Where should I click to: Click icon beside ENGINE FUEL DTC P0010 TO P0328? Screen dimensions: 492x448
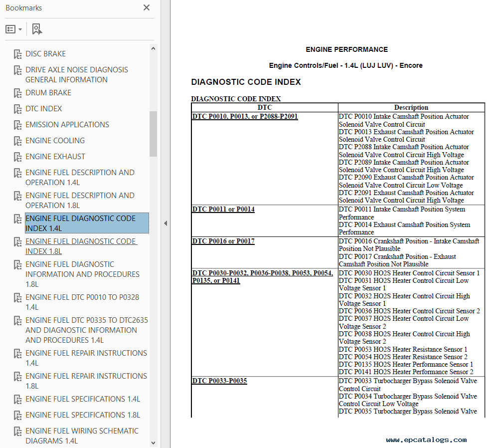point(17,298)
